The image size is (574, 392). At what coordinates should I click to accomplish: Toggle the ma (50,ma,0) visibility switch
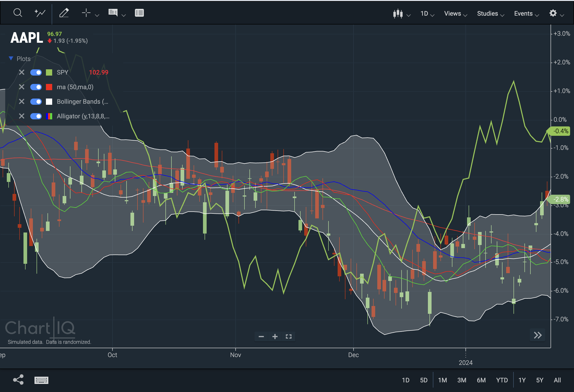point(36,87)
